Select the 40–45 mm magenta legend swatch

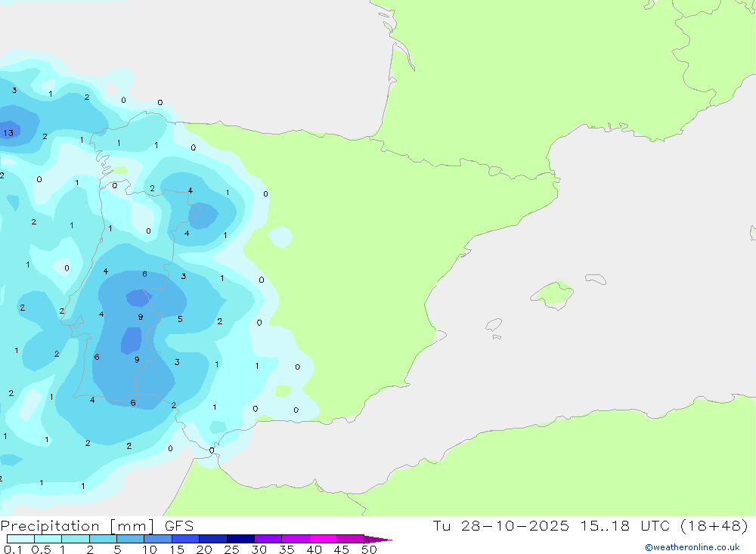[323, 539]
